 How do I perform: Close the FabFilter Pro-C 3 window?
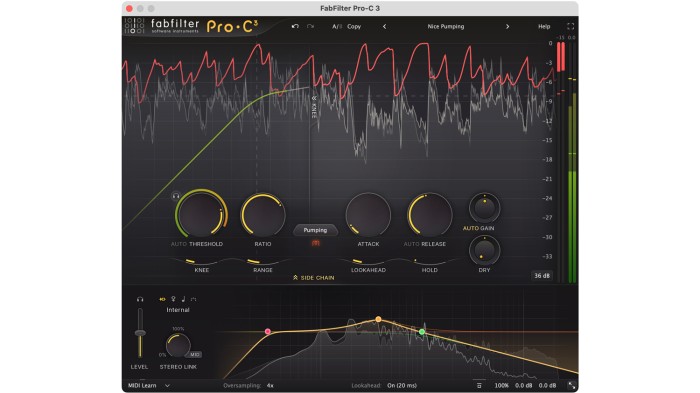pyautogui.click(x=129, y=8)
